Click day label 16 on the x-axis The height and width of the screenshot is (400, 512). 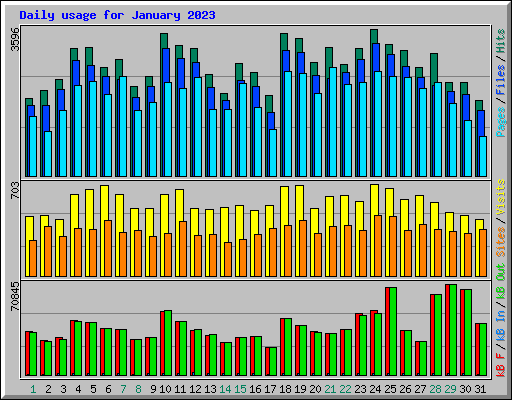(x=255, y=389)
